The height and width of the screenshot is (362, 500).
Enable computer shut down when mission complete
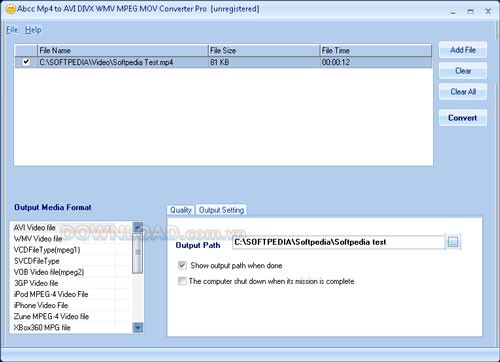click(x=182, y=281)
